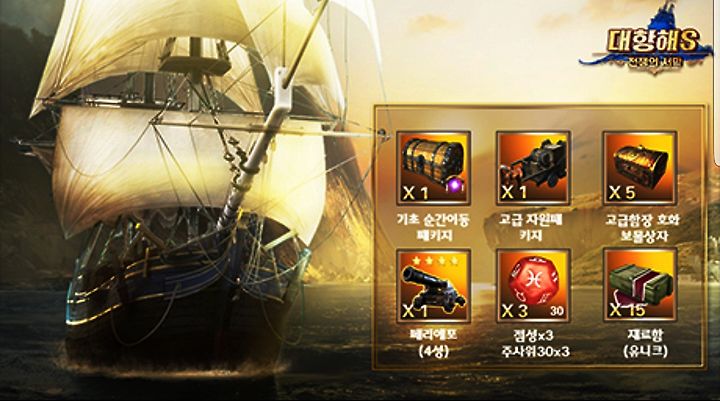
Task: Click the 대항해S game logo
Action: (x=648, y=40)
